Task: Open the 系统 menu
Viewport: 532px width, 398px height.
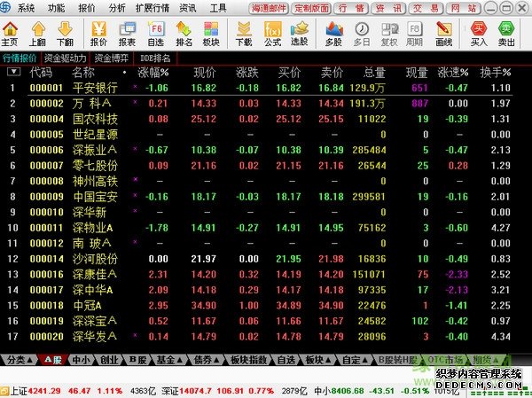Action: coord(26,8)
